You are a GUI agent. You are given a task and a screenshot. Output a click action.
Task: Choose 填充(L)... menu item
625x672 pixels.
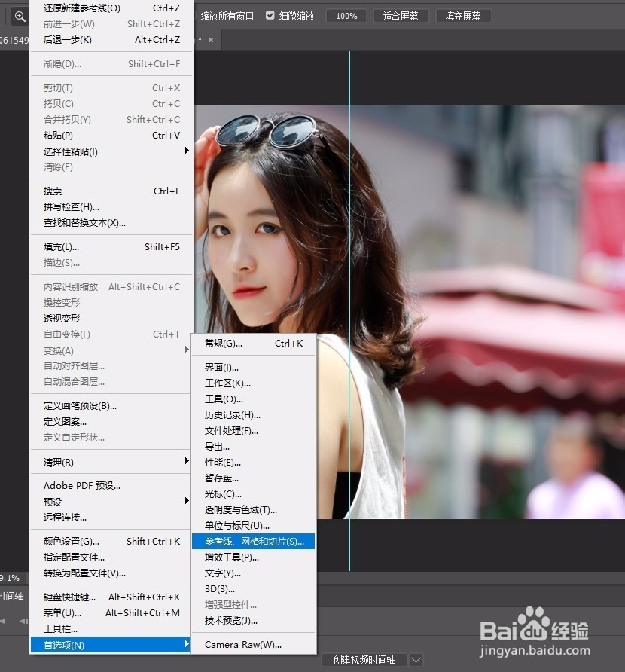pos(111,247)
